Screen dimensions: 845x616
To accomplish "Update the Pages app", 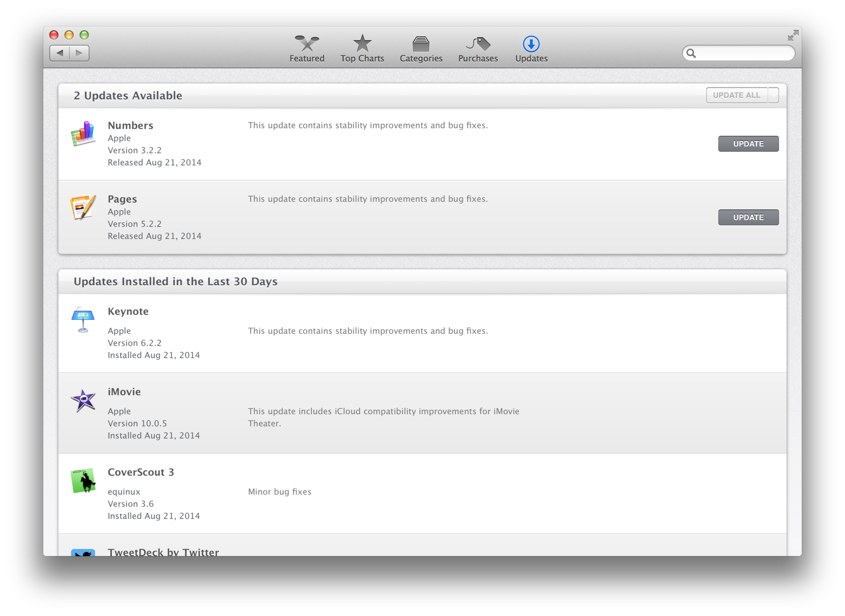I will [x=748, y=217].
